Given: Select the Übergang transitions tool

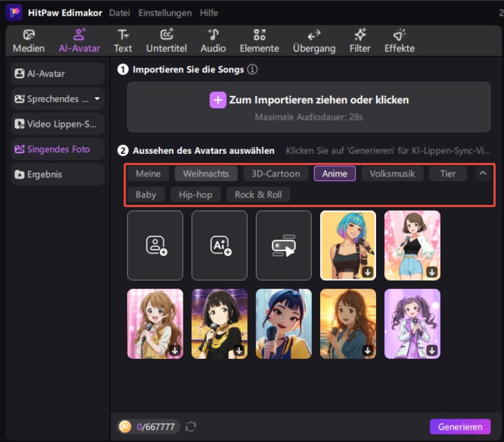Looking at the screenshot, I should (314, 41).
